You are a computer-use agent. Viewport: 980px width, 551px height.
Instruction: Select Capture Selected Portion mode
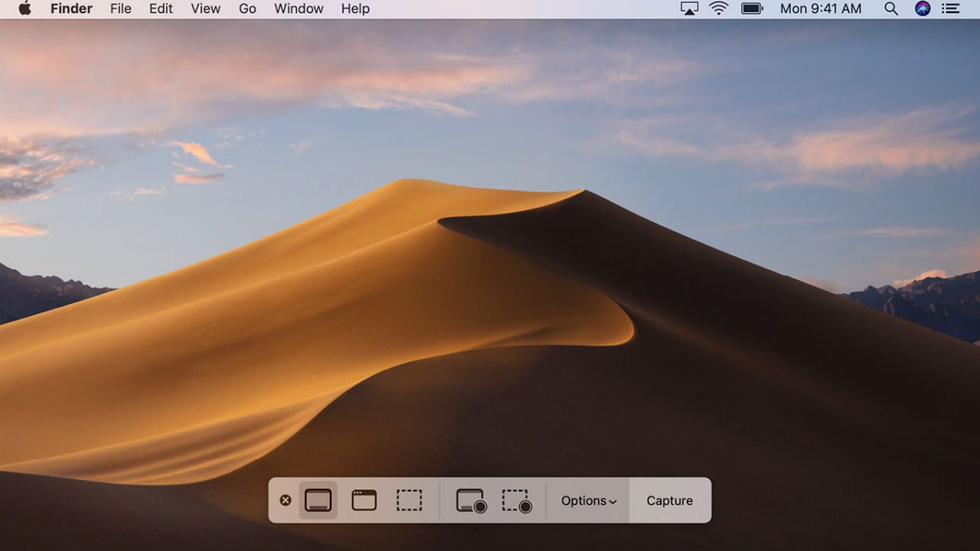[410, 500]
